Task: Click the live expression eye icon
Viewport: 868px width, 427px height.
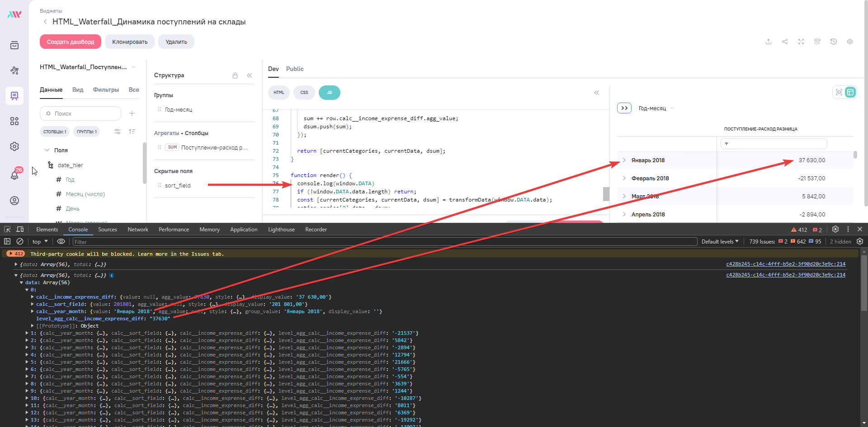Action: pyautogui.click(x=61, y=241)
